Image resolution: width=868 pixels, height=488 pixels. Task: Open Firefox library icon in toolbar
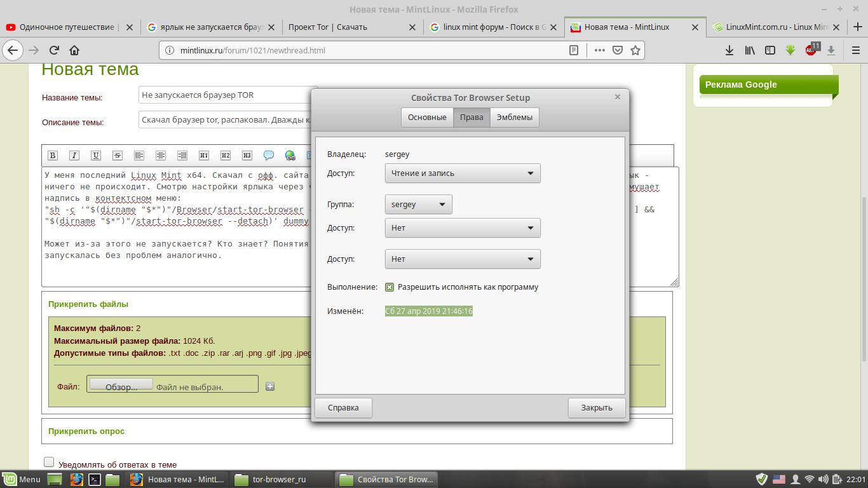750,50
